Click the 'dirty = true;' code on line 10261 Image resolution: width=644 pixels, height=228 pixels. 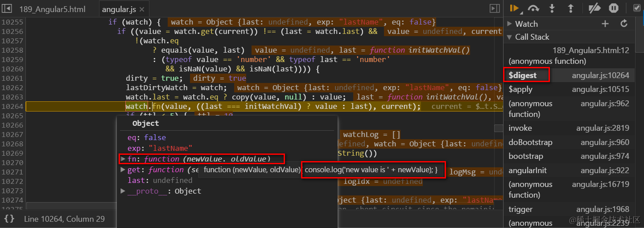click(154, 78)
